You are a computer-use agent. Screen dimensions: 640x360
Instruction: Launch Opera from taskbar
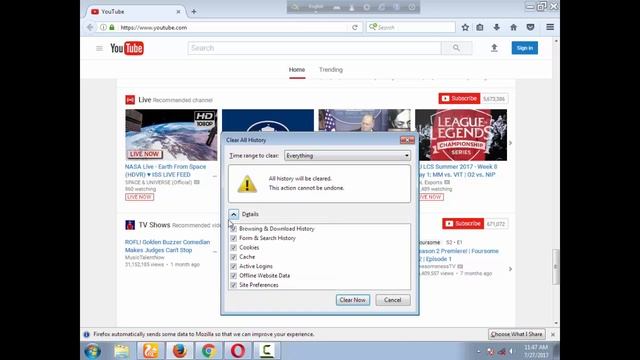pos(238,351)
